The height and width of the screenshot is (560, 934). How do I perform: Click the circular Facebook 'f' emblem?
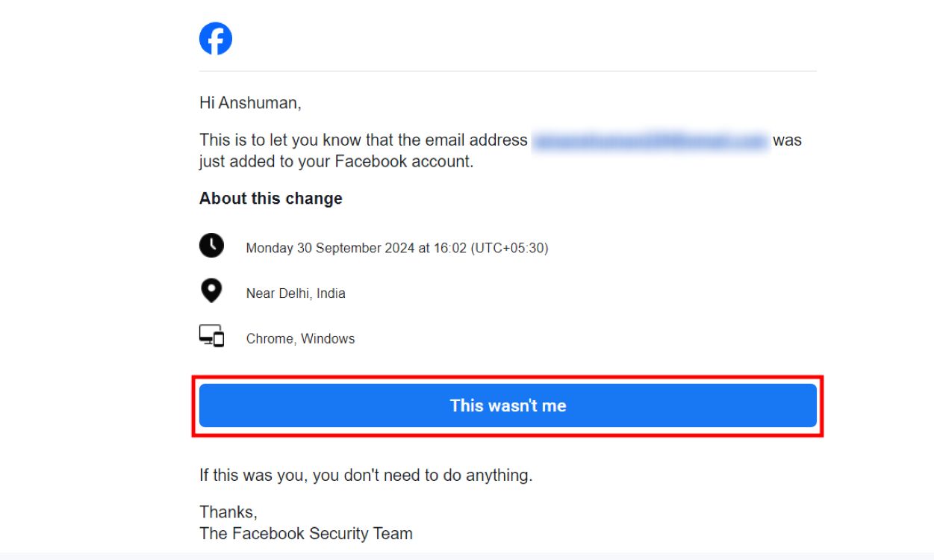[216, 37]
